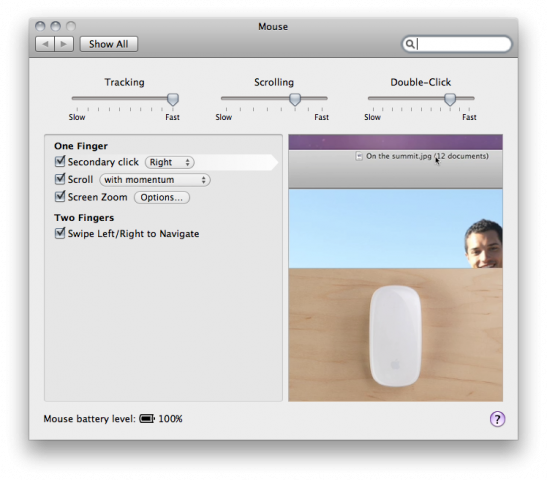Toggle Swipe Left/Right to Navigate
Viewport: 547px width, 480px height.
pyautogui.click(x=60, y=233)
